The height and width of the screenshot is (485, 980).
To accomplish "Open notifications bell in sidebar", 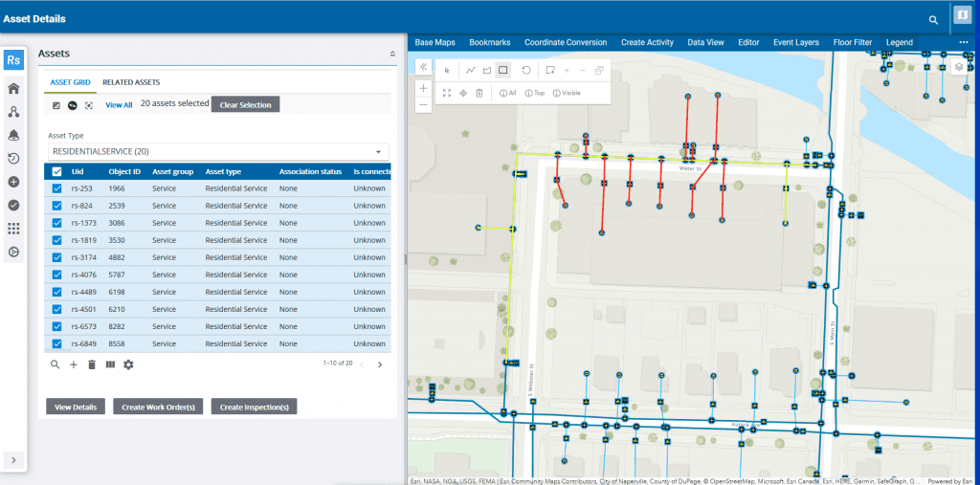I will 13,135.
